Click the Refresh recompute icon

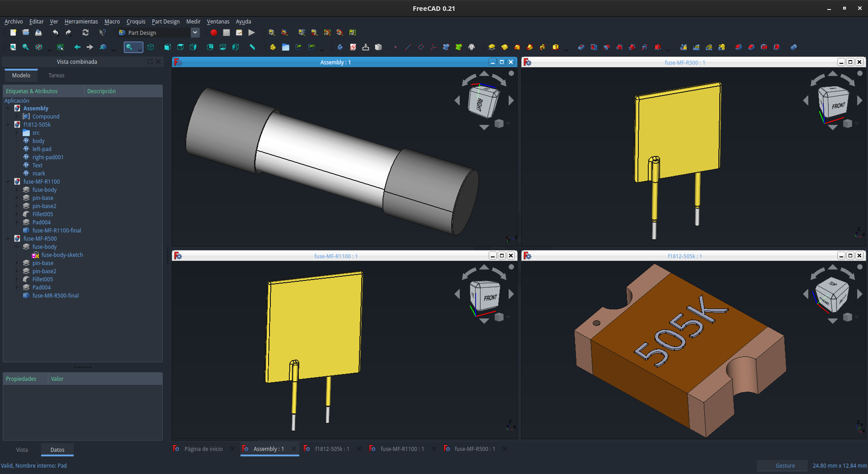[x=85, y=33]
